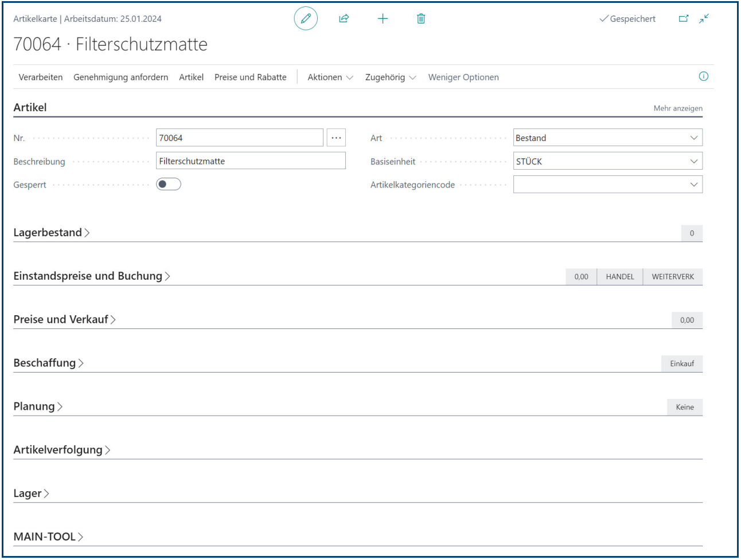
Task: Click the Lagerbestand summary value 0
Action: coord(692,233)
